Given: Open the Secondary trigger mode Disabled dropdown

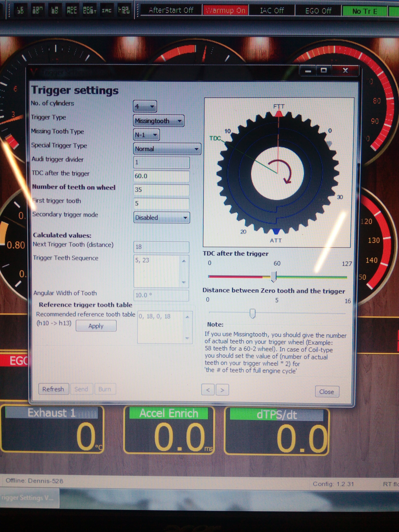Looking at the screenshot, I should [162, 217].
